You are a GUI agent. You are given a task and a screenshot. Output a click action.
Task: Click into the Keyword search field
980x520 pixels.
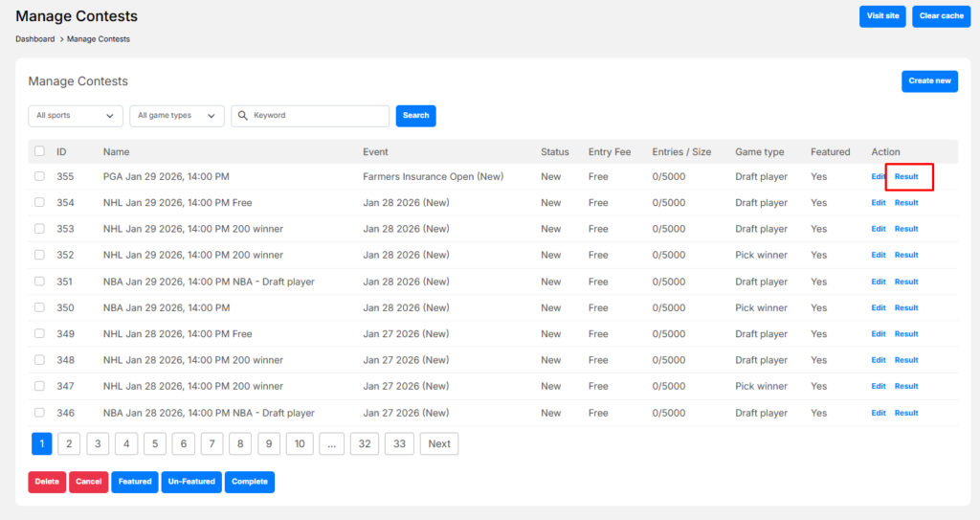point(317,116)
